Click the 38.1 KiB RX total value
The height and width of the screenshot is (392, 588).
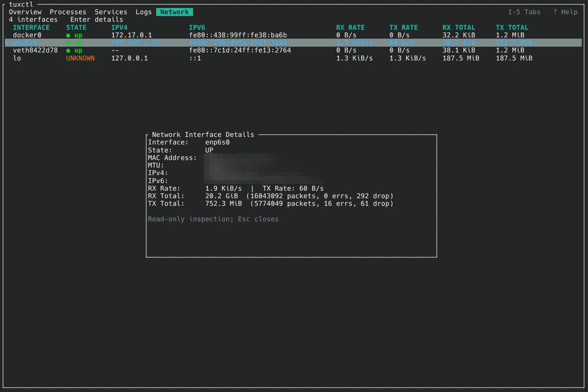pos(459,50)
